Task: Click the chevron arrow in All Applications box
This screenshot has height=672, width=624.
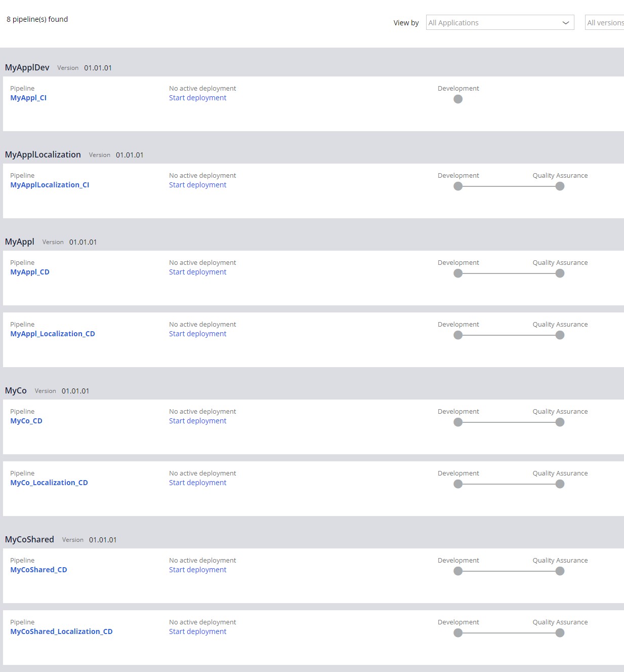Action: click(566, 23)
